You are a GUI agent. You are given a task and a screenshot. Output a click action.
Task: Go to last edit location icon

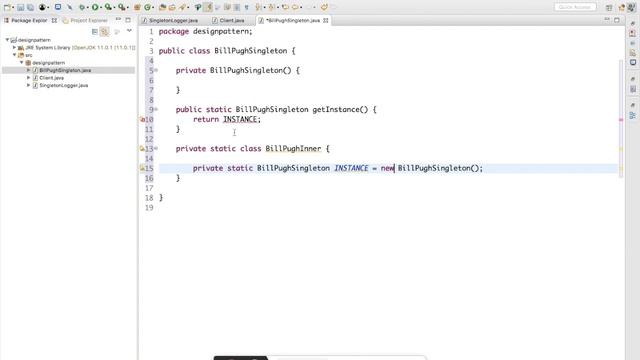(x=285, y=7)
